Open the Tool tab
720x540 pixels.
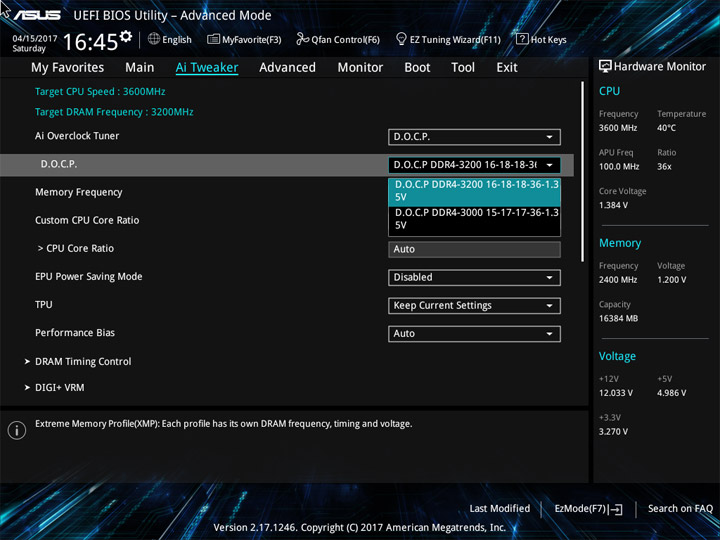(463, 68)
